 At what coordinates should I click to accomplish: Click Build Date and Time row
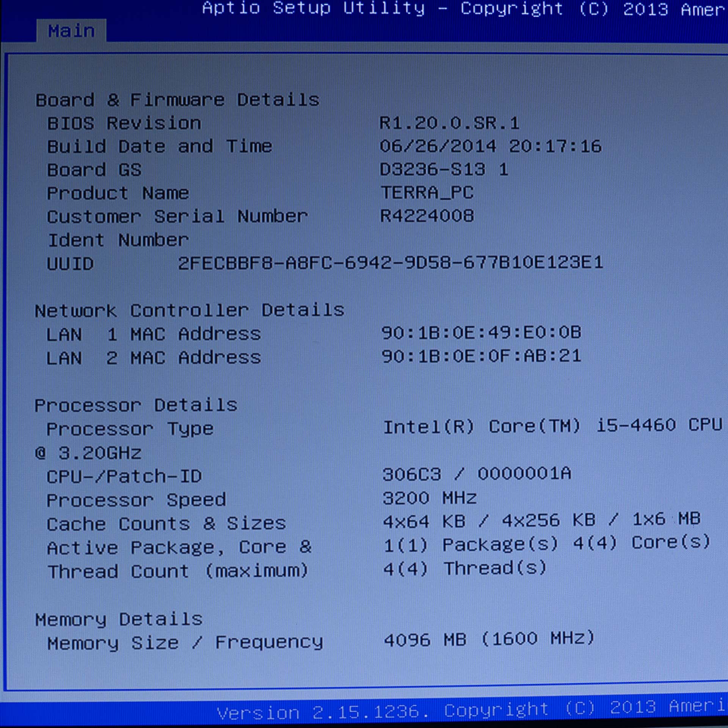point(159,147)
